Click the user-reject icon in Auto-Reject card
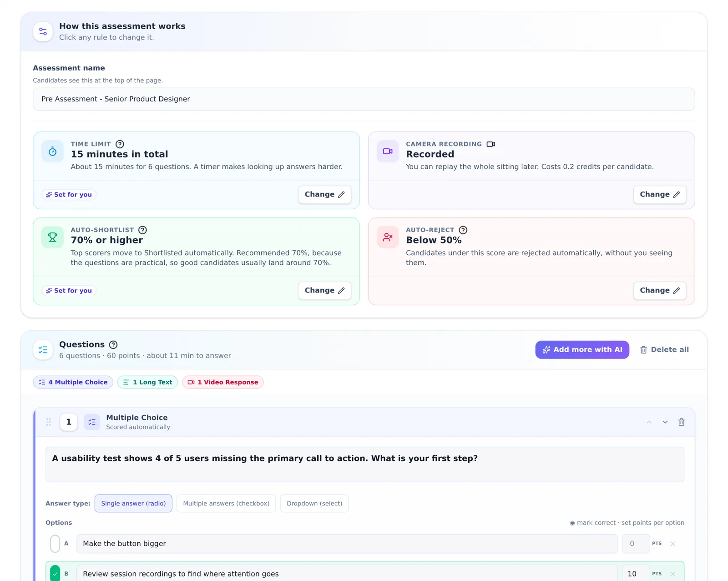 tap(388, 237)
